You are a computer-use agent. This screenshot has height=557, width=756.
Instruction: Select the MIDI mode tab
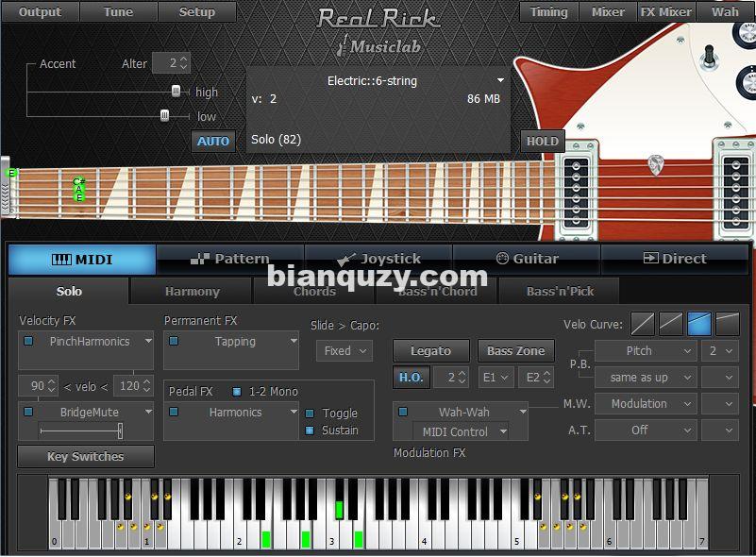tap(82, 260)
